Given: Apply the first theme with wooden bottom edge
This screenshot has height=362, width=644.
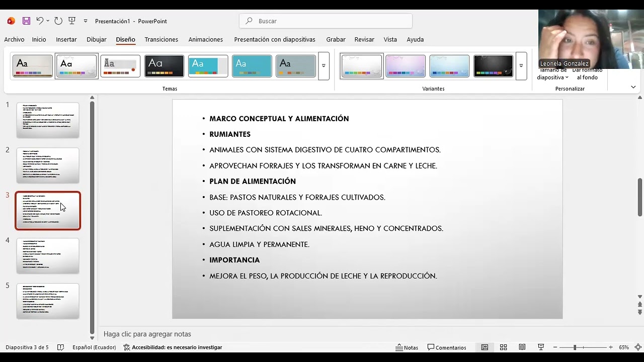Looking at the screenshot, I should [33, 66].
